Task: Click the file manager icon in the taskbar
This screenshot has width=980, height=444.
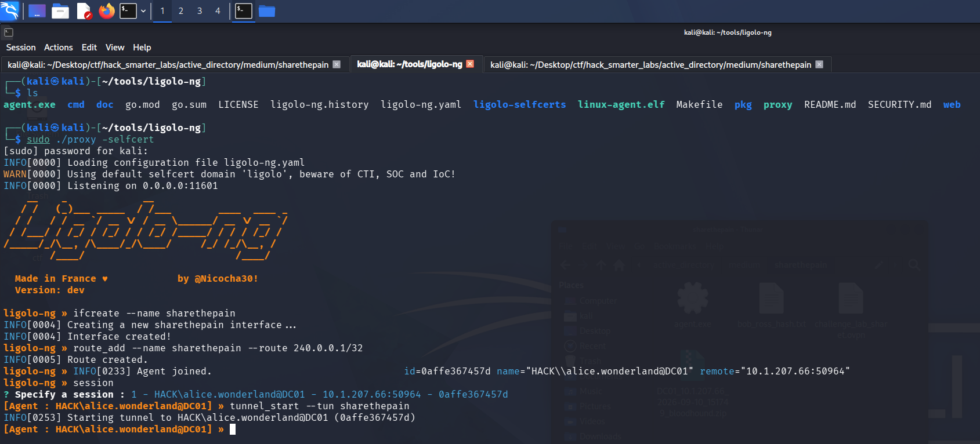Action: click(x=60, y=11)
